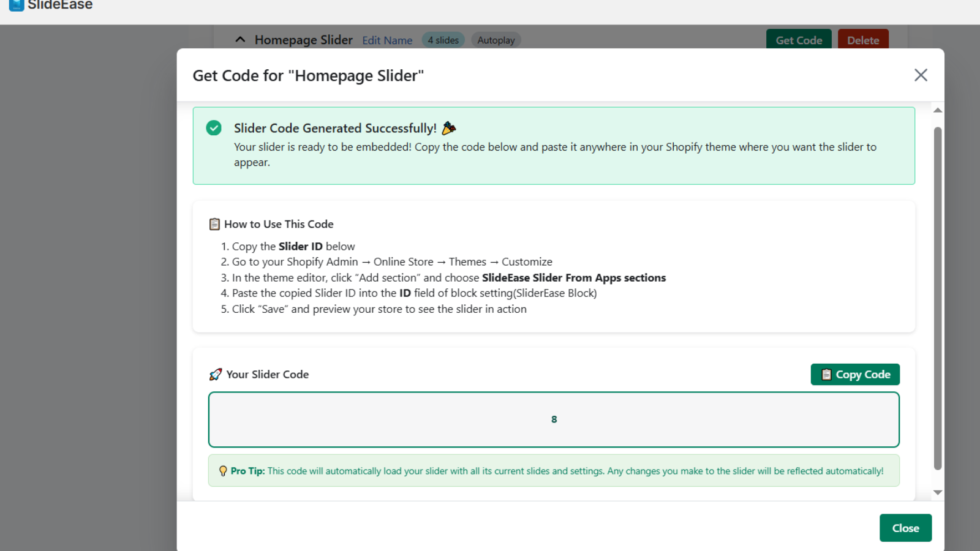Click the 'Slider Code Generated Successfully!' heading
Image resolution: width=980 pixels, height=551 pixels.
[x=335, y=128]
